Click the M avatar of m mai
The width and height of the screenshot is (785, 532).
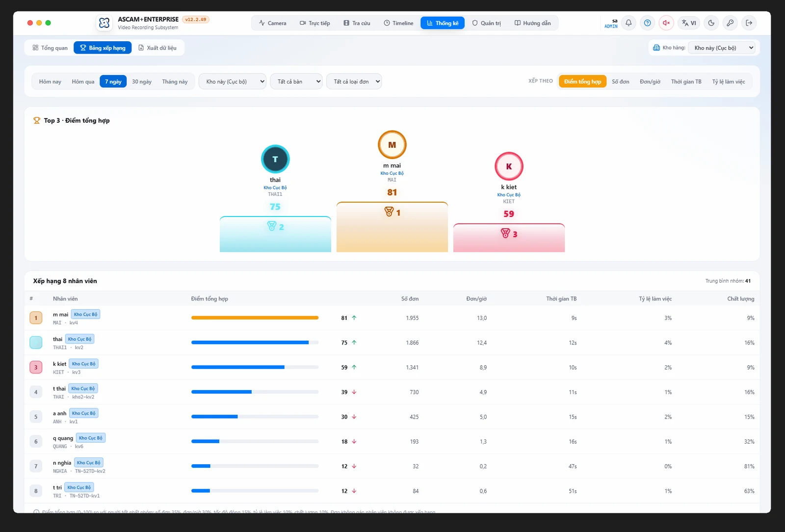392,145
